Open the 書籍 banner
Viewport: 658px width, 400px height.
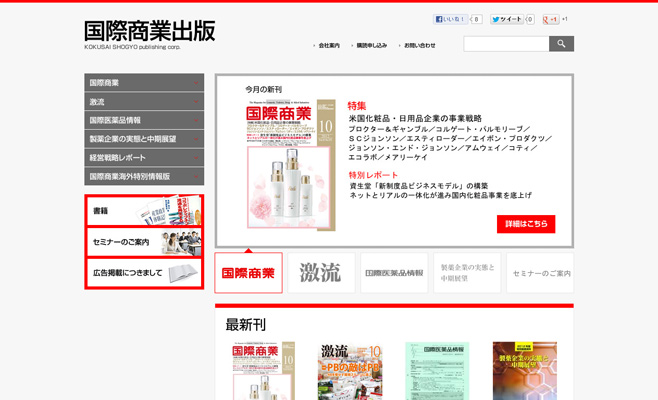(144, 211)
